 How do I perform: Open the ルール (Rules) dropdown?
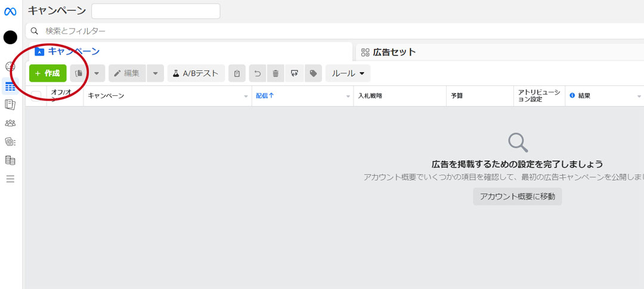pyautogui.click(x=348, y=73)
